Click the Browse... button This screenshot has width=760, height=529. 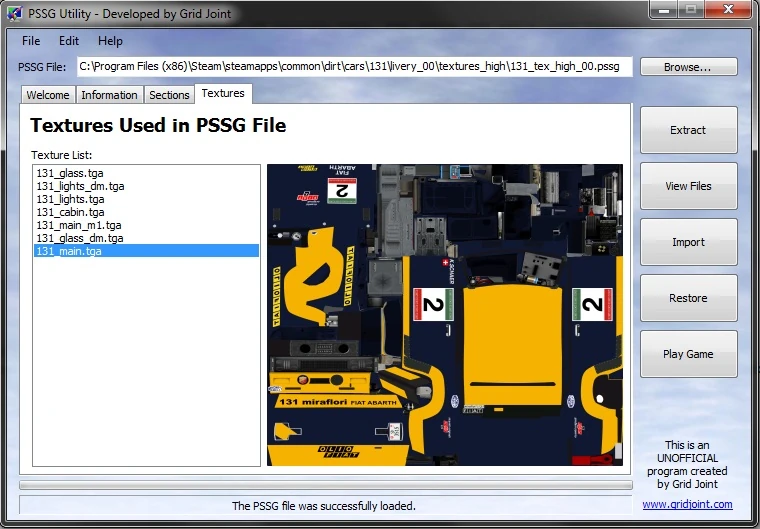[x=688, y=67]
